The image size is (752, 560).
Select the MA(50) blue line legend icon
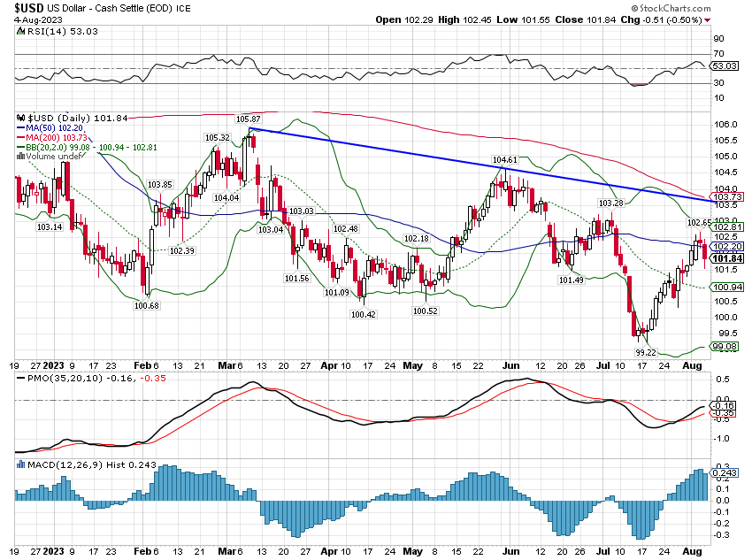20,127
